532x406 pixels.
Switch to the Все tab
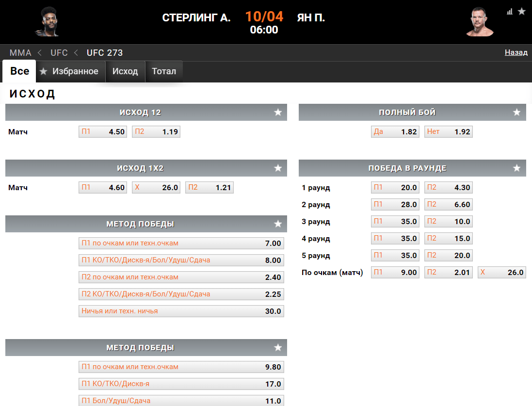pos(19,71)
